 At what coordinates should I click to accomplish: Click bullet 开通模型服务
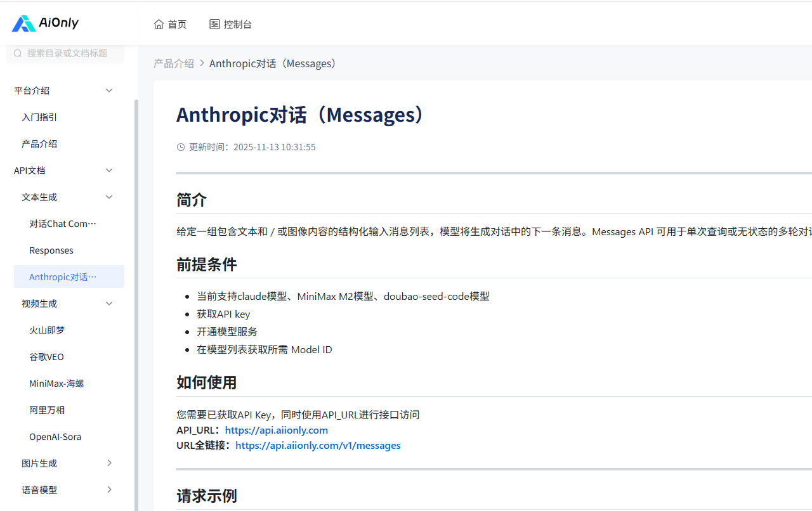[227, 332]
